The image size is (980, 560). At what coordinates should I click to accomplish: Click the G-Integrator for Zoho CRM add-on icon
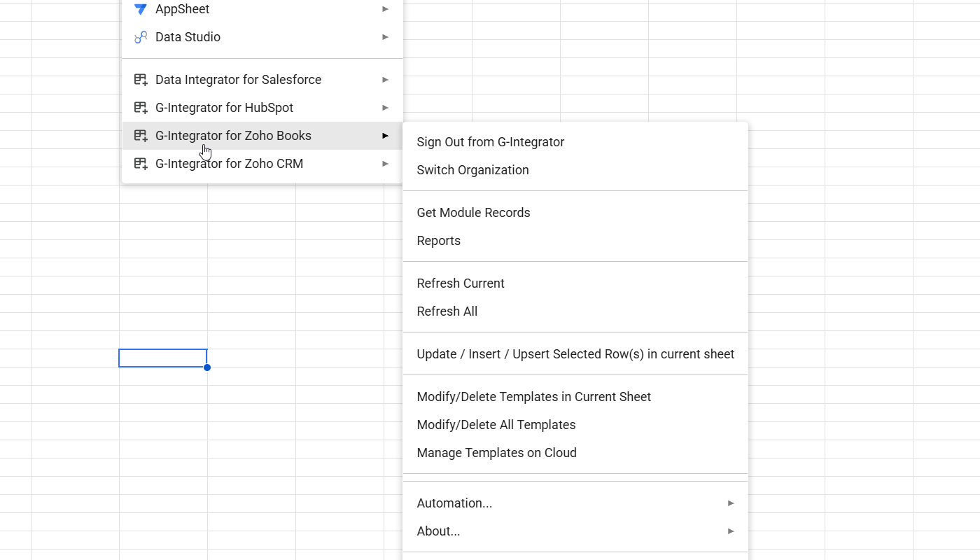pyautogui.click(x=141, y=164)
